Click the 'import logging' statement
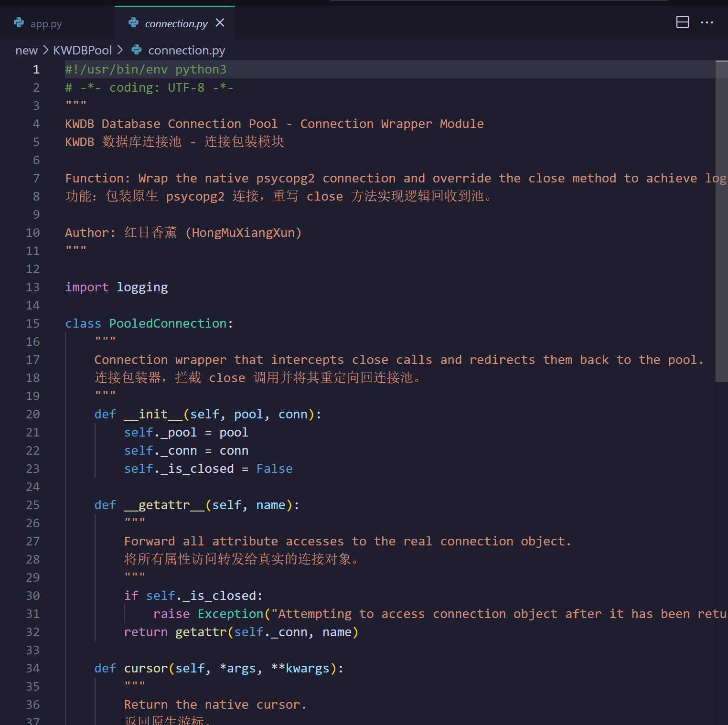 click(117, 287)
